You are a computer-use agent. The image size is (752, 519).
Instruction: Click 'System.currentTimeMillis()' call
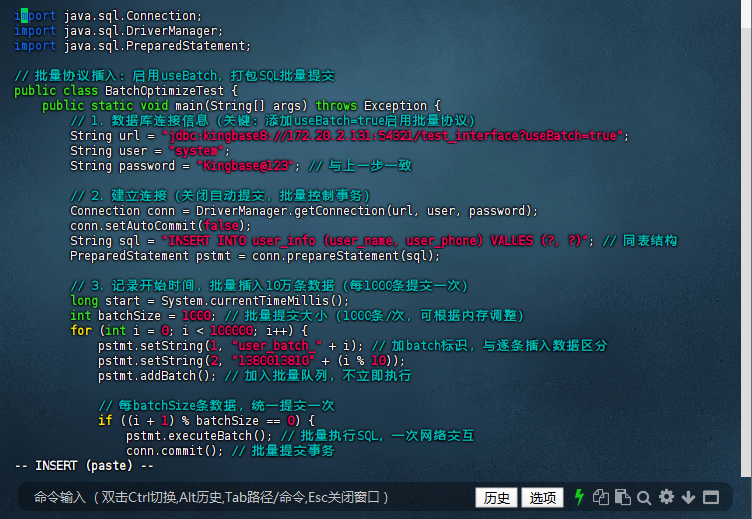252,301
